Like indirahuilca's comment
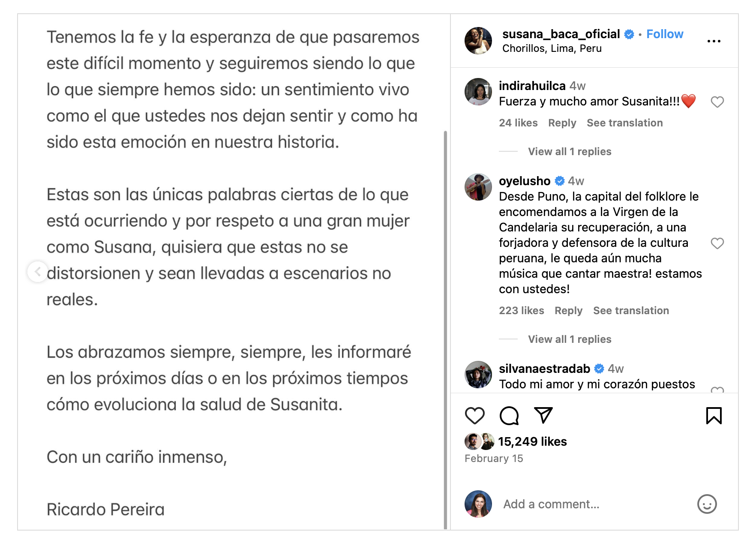The width and height of the screenshot is (756, 540). 717,102
